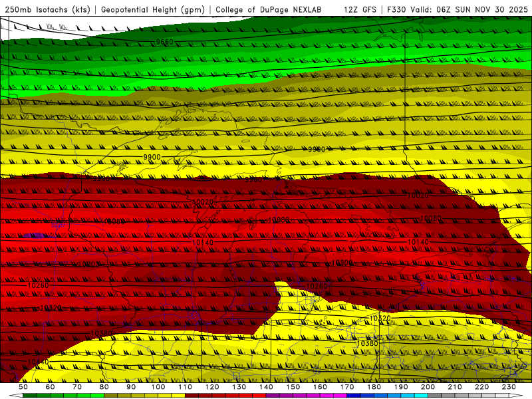Click the left arrow end of color scale
Screen dimensions: 532x399
coord(16,395)
